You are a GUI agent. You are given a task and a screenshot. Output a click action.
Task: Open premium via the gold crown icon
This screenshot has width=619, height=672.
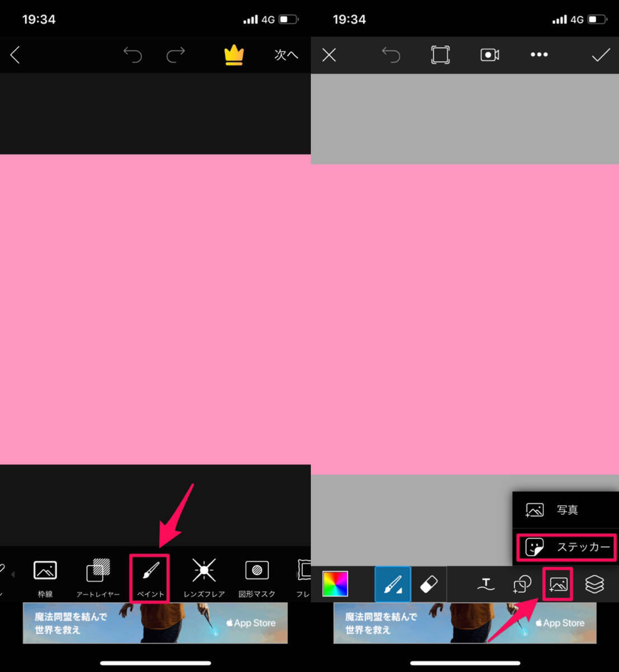tap(234, 55)
